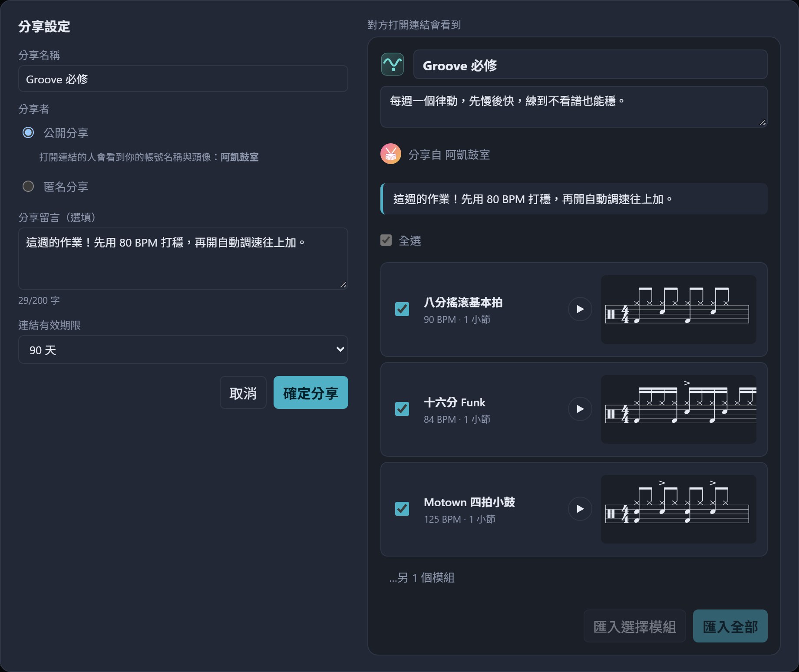Click the teal wave logo icon beside the title

coord(393,64)
